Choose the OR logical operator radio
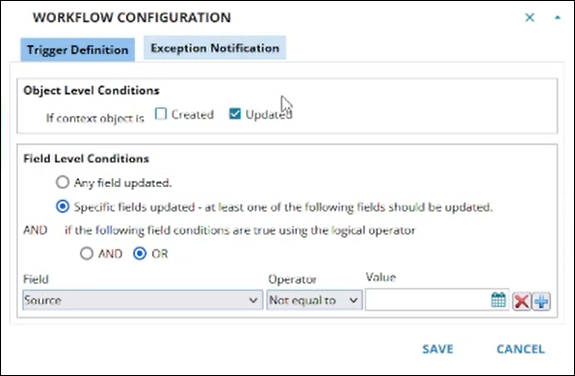 tap(140, 253)
